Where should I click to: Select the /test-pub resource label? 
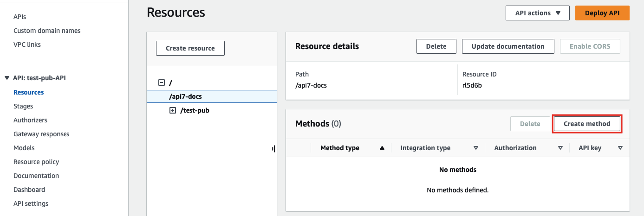tap(195, 110)
